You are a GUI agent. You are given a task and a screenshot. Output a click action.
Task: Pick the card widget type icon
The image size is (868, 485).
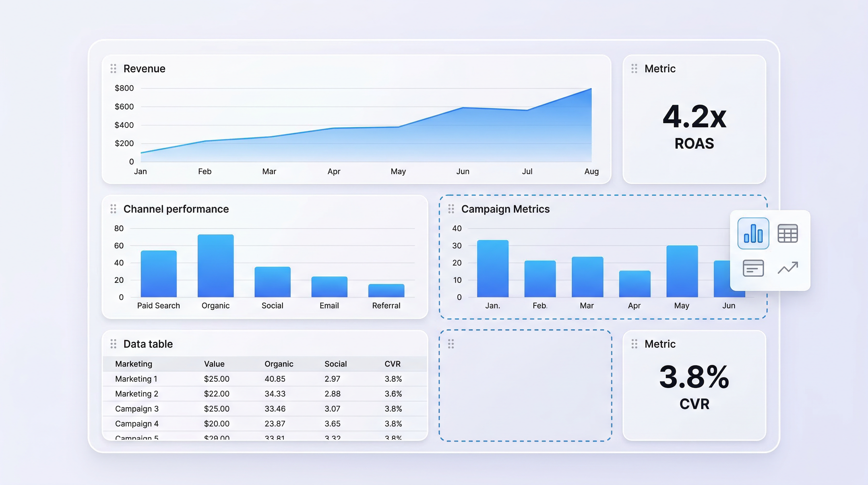tap(753, 268)
